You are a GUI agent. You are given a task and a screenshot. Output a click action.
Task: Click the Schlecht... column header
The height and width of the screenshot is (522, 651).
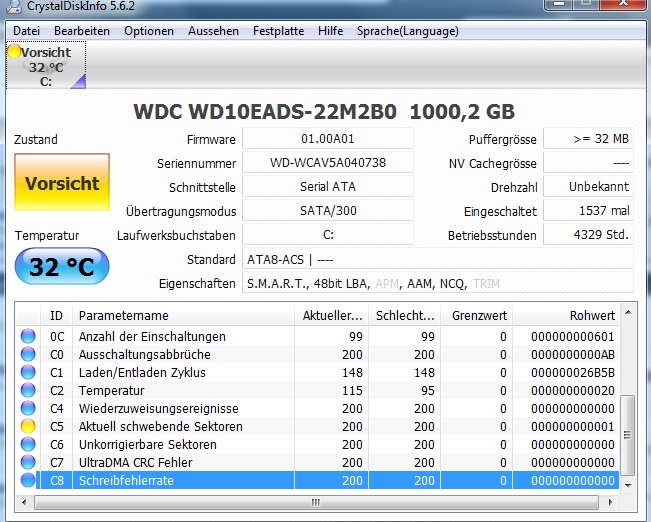(404, 316)
